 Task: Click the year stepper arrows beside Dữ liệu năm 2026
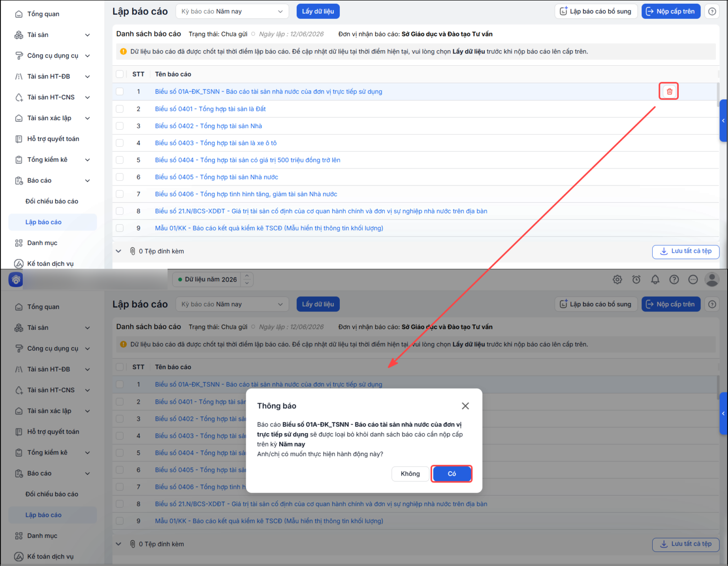pyautogui.click(x=247, y=280)
